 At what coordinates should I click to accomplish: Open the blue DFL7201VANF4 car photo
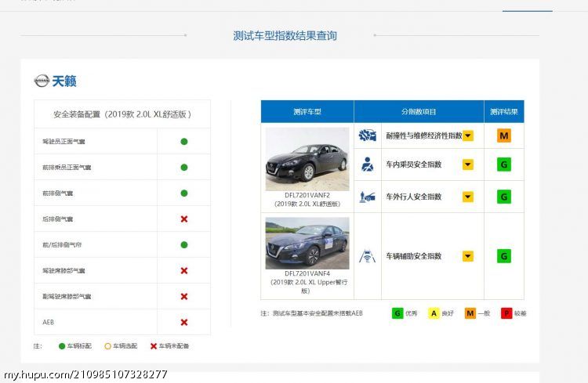point(307,244)
